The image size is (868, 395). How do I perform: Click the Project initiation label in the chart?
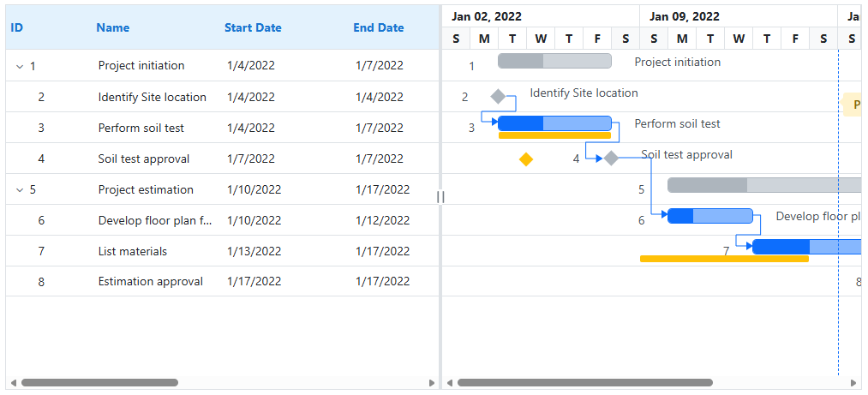pos(678,62)
